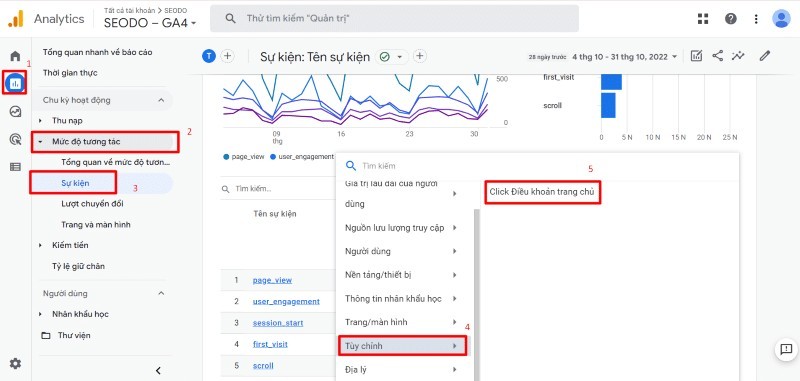
Task: Click the customize report chart-edit icon
Action: tap(696, 56)
